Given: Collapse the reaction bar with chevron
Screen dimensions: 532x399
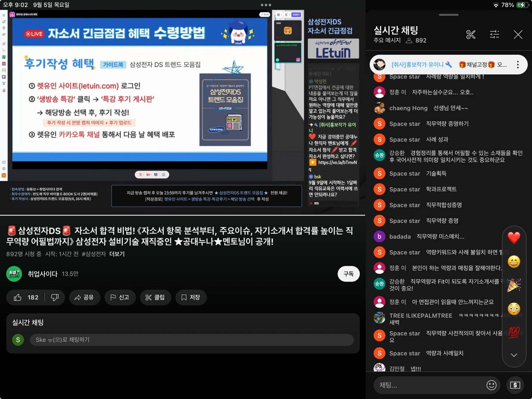Looking at the screenshot, I should [x=514, y=355].
